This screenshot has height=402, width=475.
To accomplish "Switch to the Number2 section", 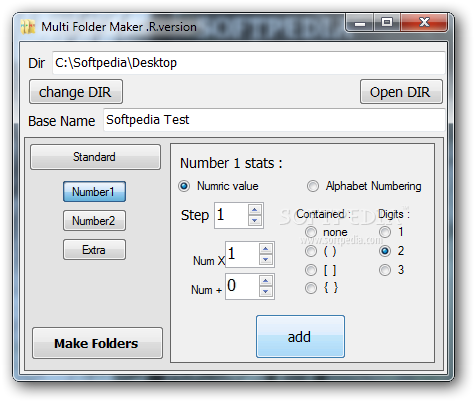I will [x=94, y=221].
